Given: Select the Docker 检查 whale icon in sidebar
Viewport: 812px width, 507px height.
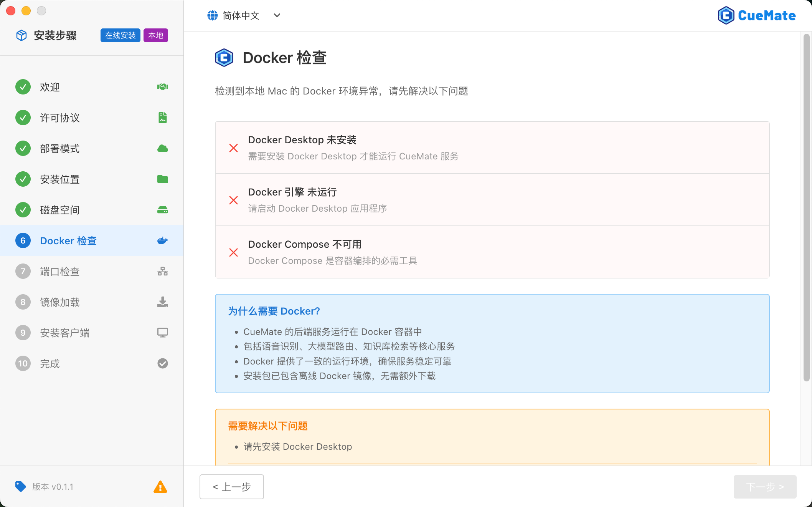Looking at the screenshot, I should click(162, 240).
